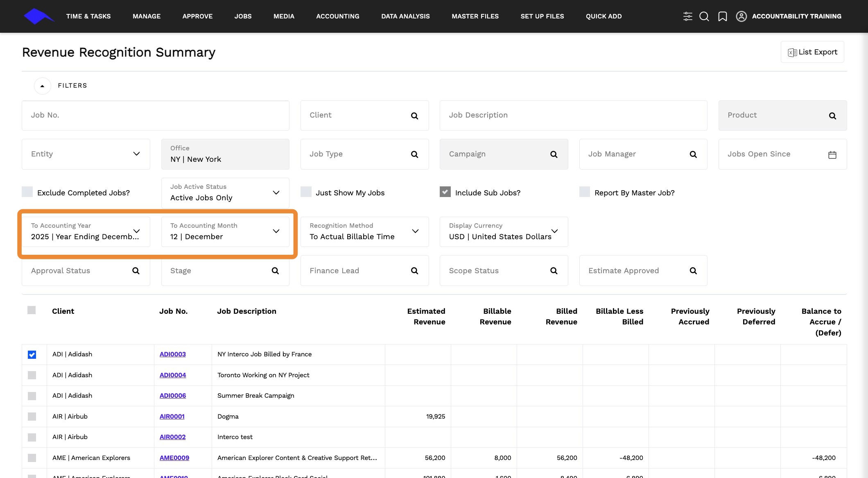Check the AIR0002 row checkbox
The image size is (868, 478).
click(x=32, y=437)
